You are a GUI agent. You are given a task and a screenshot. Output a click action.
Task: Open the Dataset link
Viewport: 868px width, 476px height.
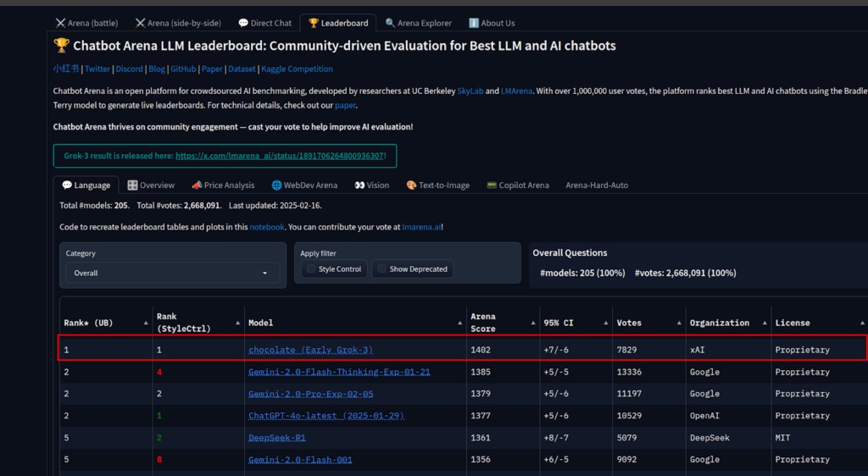(x=242, y=69)
